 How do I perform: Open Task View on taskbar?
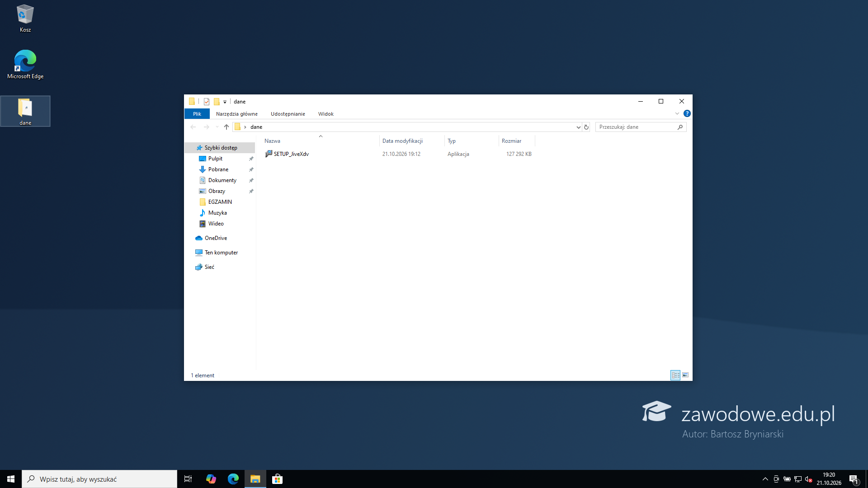pos(188,479)
